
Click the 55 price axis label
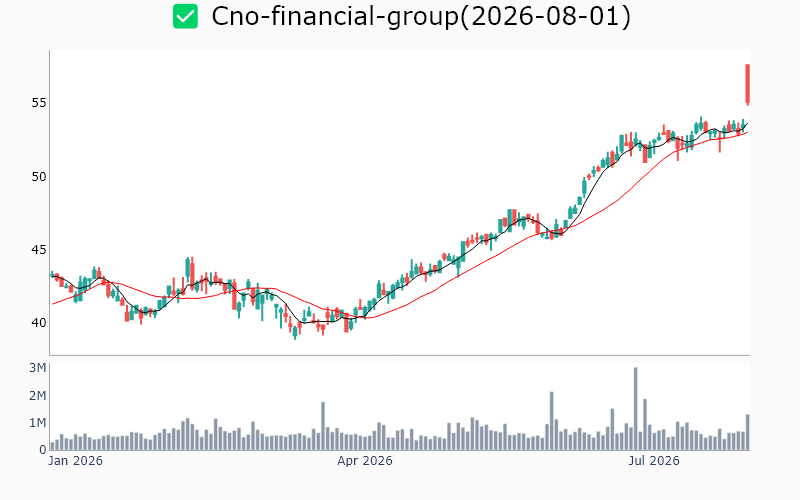(39, 103)
